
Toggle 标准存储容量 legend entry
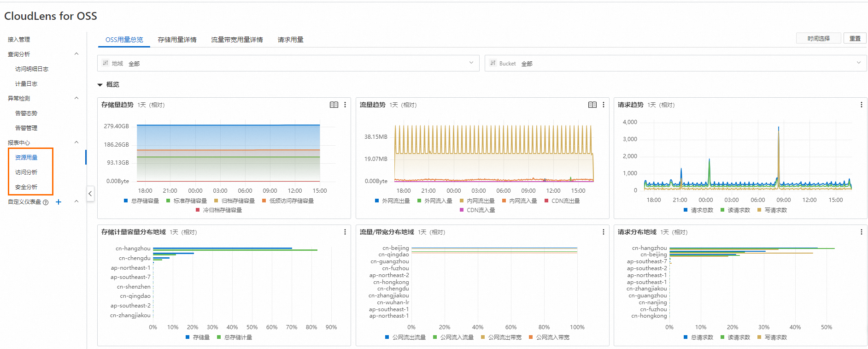(x=187, y=201)
